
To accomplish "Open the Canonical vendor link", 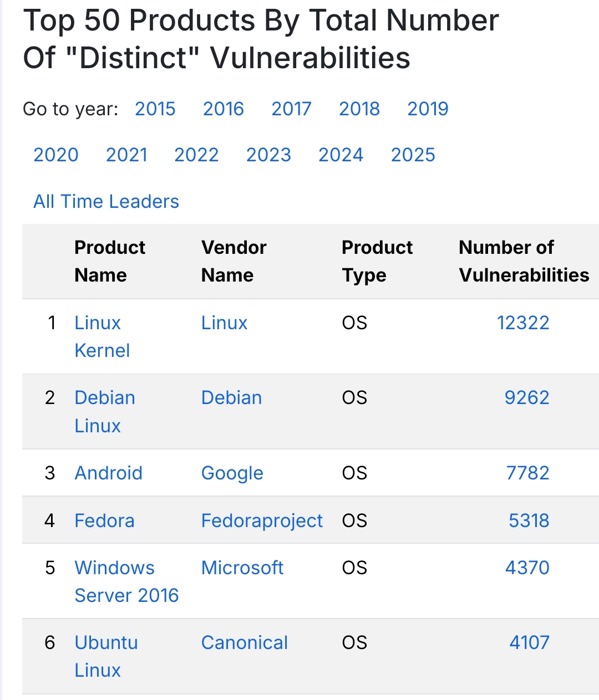I will [245, 642].
